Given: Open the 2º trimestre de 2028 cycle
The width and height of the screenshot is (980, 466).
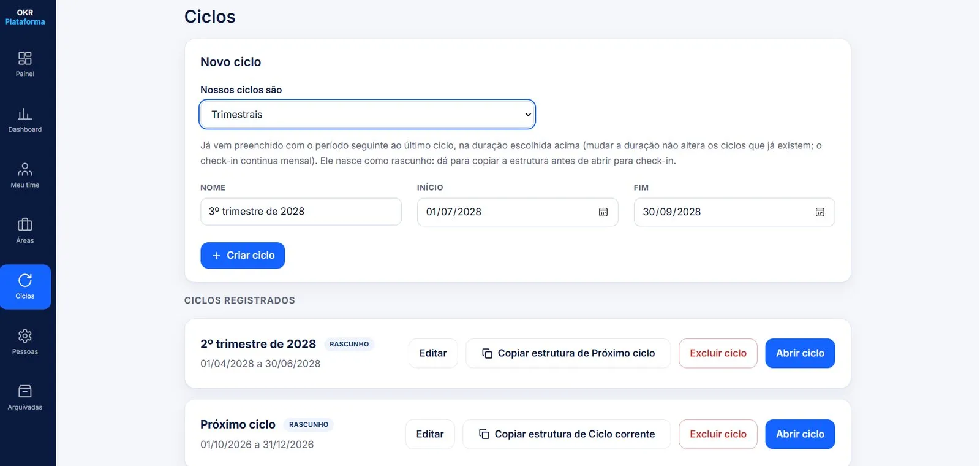Looking at the screenshot, I should [x=800, y=353].
